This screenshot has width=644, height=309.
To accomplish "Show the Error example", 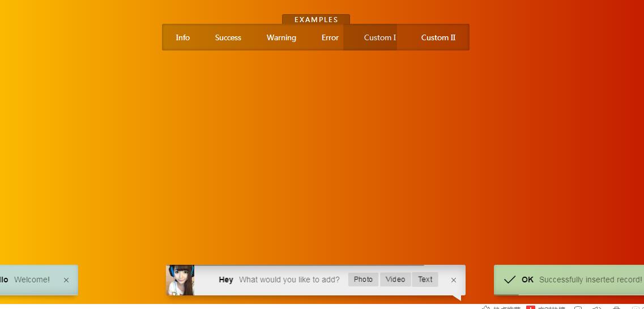I will [330, 37].
